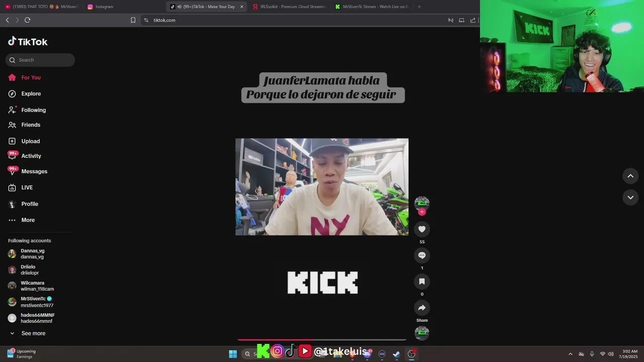Viewport: 644px width, 362px height.
Task: Open your Profile page
Action: coord(23,204)
